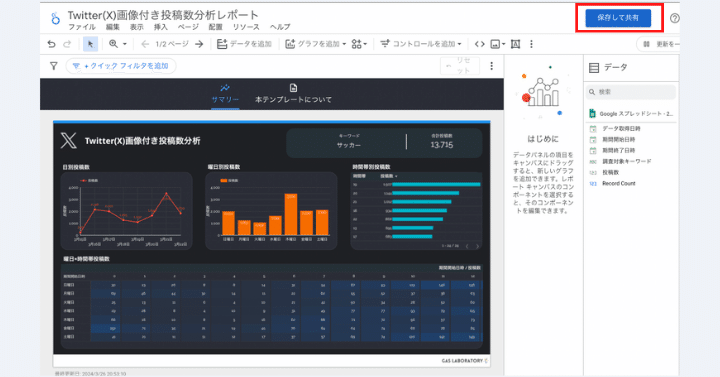Switch to the サマリー report tab
The width and height of the screenshot is (720, 377).
click(x=225, y=94)
